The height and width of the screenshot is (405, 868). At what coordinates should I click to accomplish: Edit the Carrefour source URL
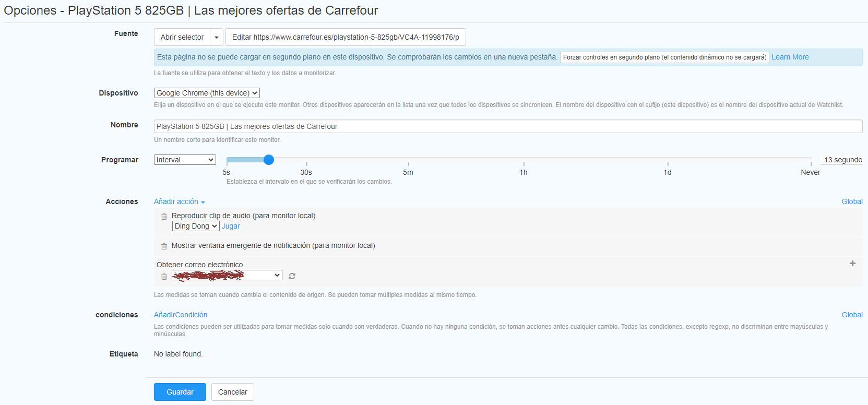(346, 37)
